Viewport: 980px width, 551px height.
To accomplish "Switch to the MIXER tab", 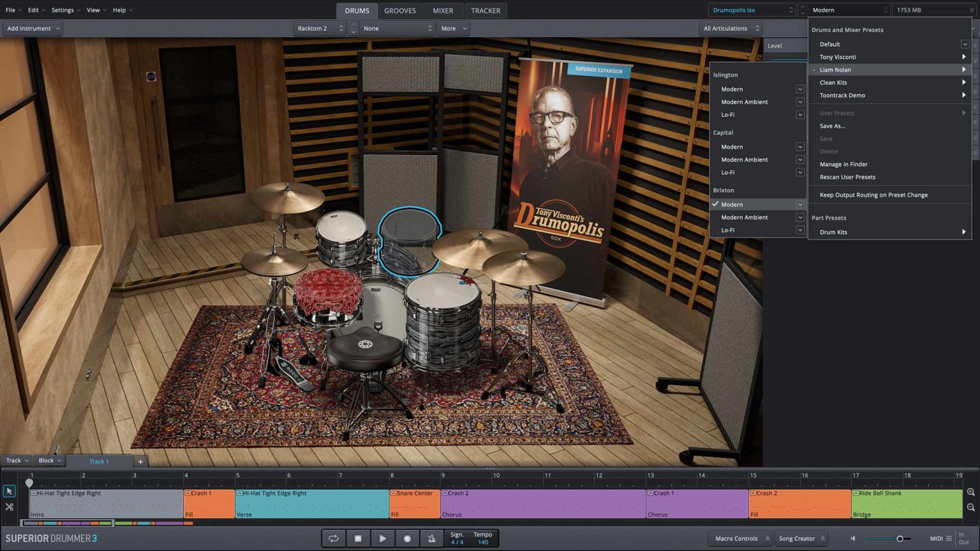I will point(443,10).
